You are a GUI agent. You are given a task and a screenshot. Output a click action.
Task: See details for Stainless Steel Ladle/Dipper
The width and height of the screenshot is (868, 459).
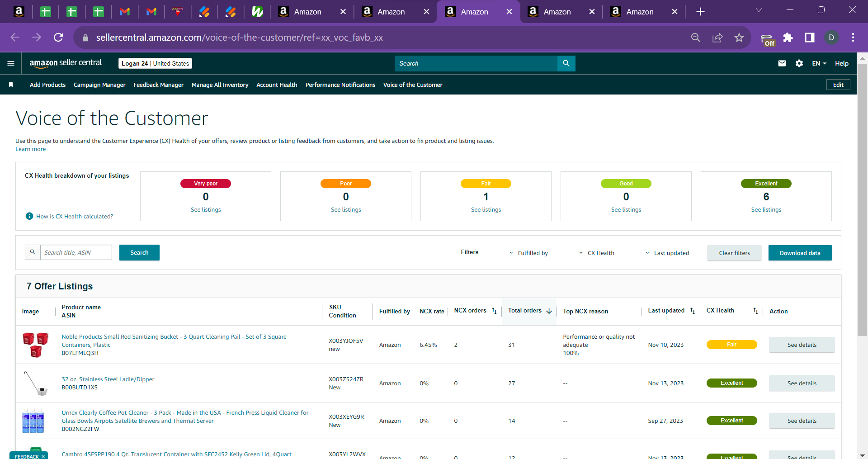[x=802, y=383]
